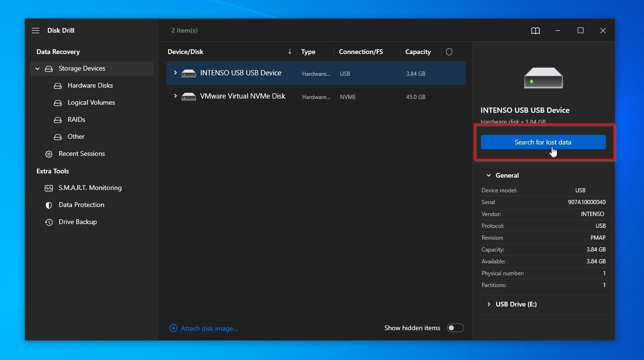Click the INTENSO USB disk icon in list
The image size is (644, 360).
(188, 73)
